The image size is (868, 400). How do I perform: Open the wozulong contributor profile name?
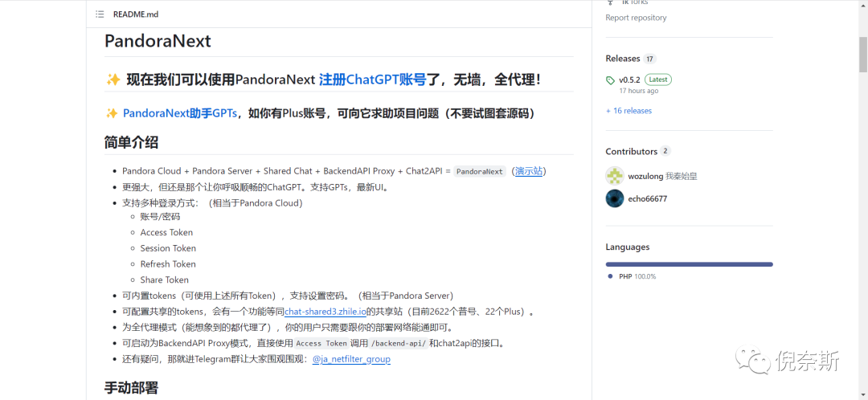(x=645, y=177)
